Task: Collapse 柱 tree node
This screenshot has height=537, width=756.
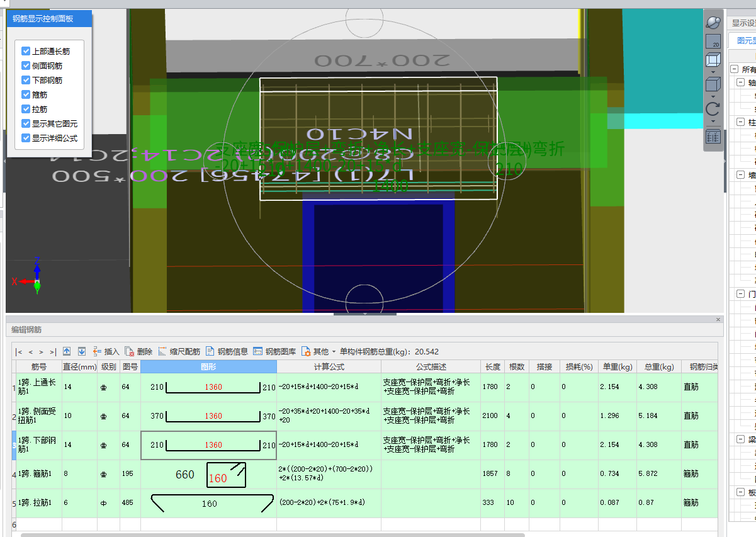Action: pyautogui.click(x=741, y=122)
